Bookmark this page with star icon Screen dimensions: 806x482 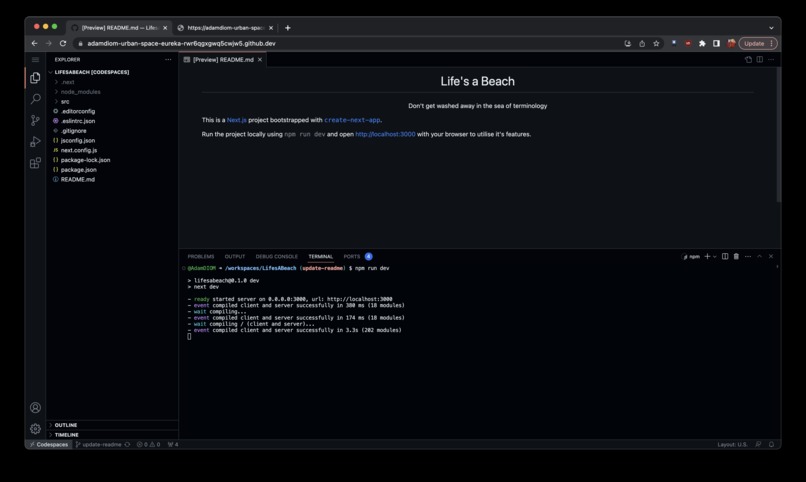[656, 44]
